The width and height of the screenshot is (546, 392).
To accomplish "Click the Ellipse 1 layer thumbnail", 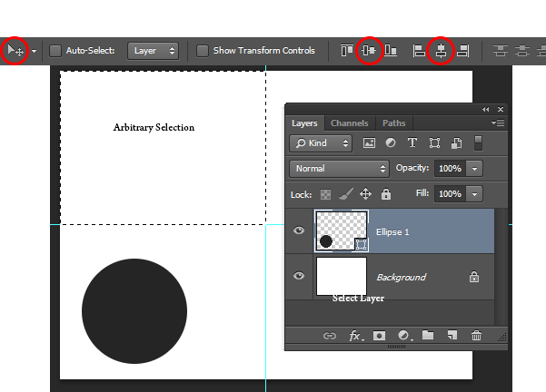I will 342,231.
